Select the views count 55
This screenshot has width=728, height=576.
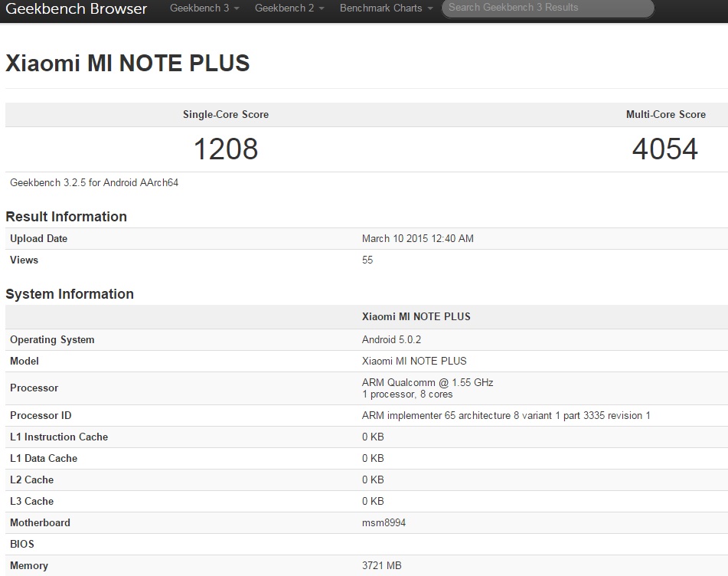(x=367, y=260)
